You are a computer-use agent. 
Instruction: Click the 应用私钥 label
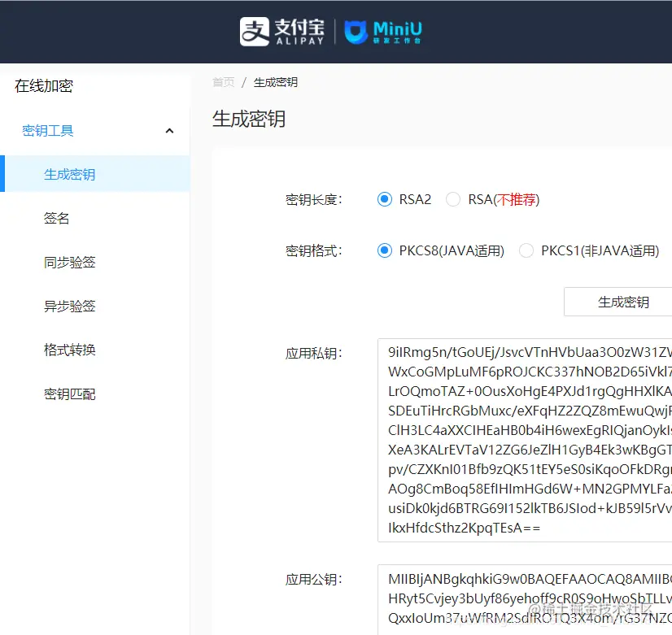pyautogui.click(x=314, y=353)
